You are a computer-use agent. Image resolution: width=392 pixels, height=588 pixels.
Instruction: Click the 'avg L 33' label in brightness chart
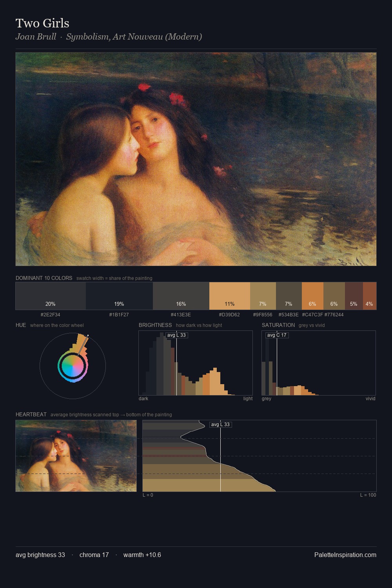(176, 335)
